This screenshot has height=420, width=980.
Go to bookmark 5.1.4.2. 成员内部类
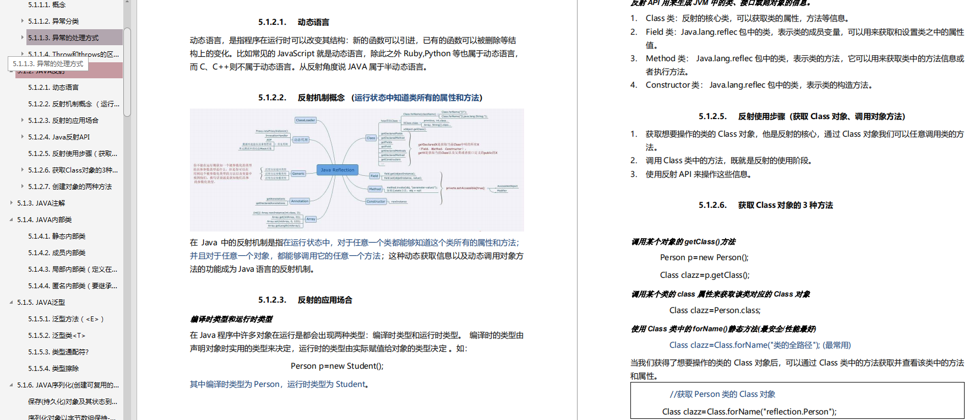[x=57, y=252]
